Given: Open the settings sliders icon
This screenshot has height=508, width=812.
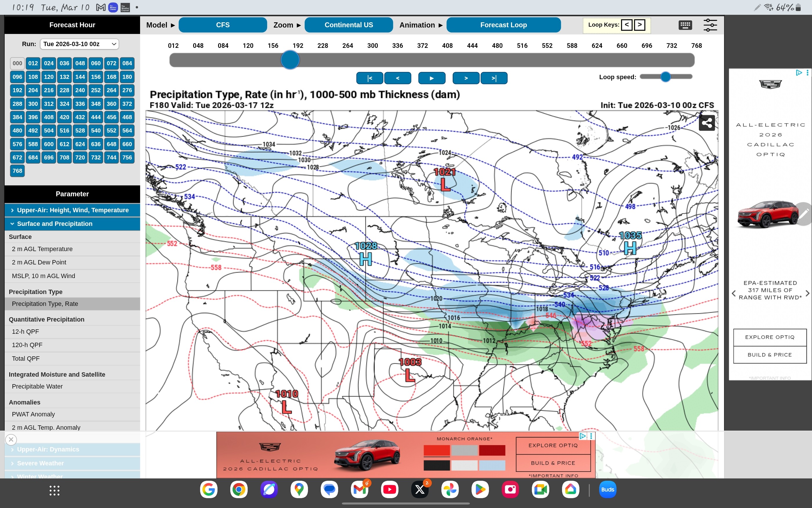Looking at the screenshot, I should 710,25.
